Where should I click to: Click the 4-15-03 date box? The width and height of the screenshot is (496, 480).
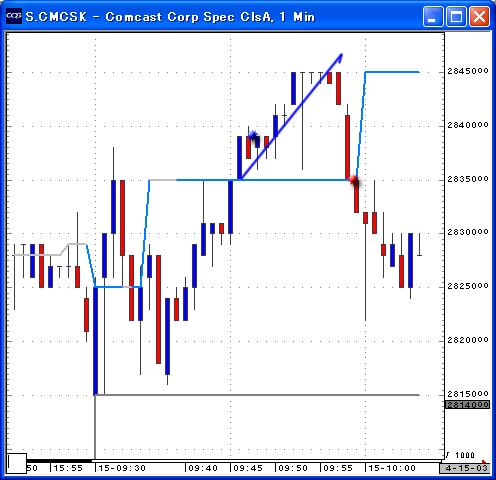[466, 468]
